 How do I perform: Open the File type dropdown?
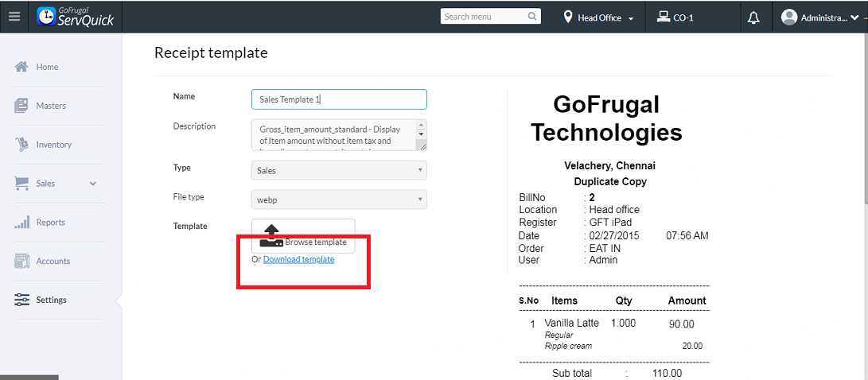pyautogui.click(x=339, y=200)
